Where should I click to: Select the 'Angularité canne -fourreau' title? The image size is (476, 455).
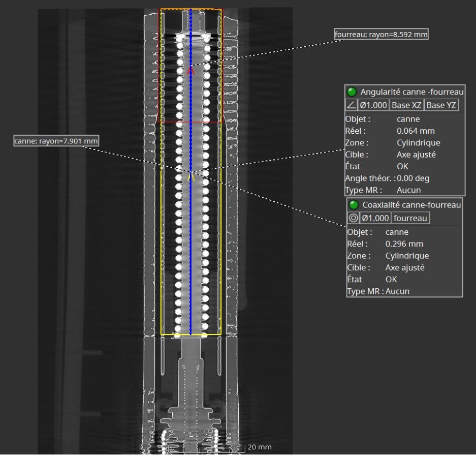[x=411, y=92]
